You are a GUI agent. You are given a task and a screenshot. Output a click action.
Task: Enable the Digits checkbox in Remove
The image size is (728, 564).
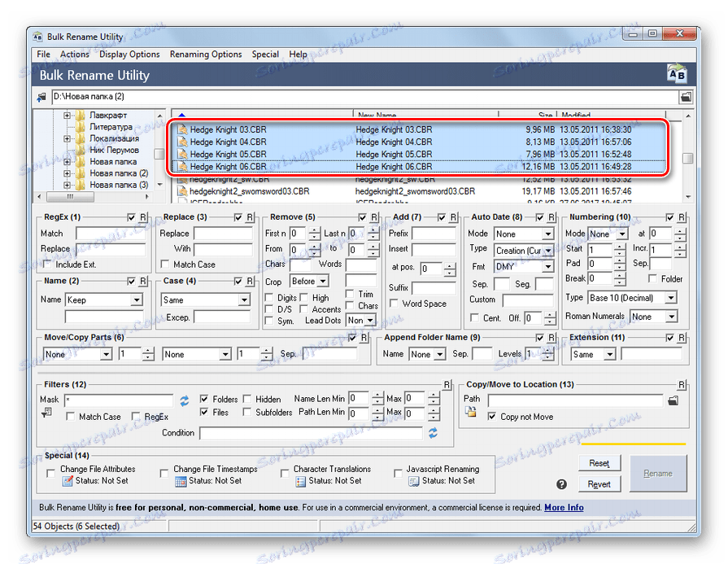pos(268,297)
